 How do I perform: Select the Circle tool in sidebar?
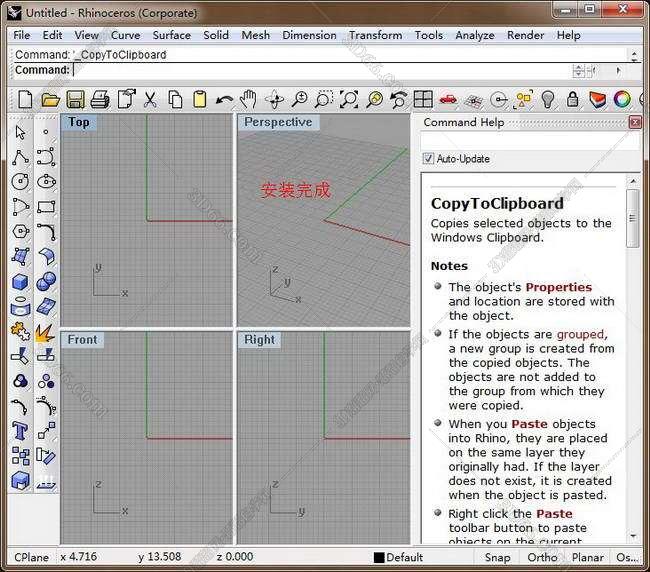tap(20, 182)
